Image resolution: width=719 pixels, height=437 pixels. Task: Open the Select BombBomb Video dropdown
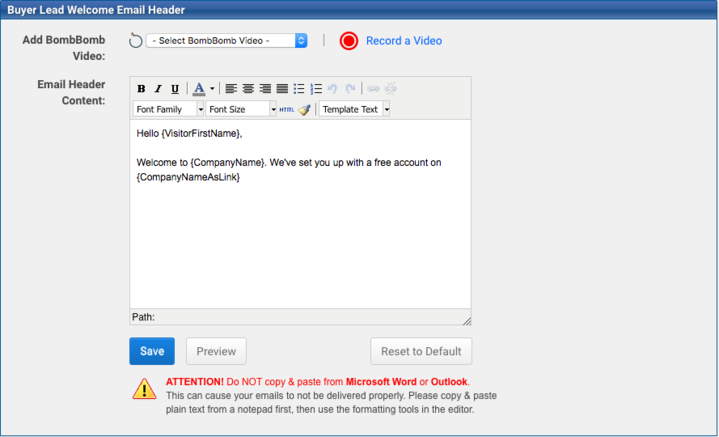(x=227, y=41)
